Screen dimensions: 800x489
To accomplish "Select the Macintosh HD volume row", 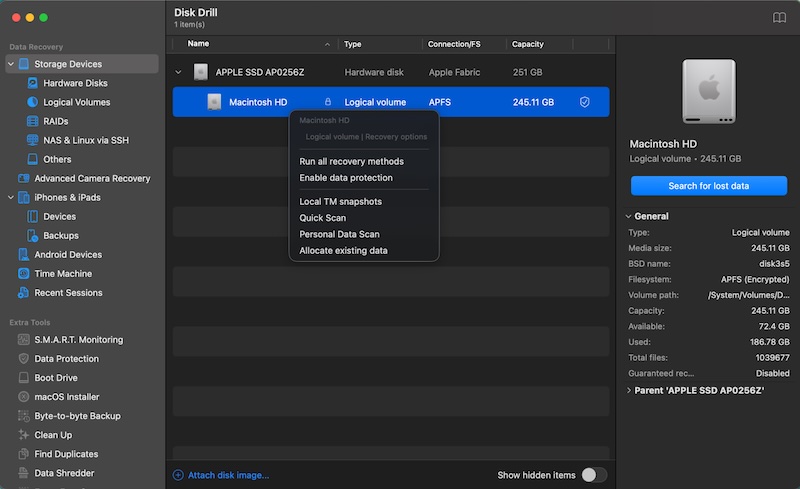I will click(391, 102).
